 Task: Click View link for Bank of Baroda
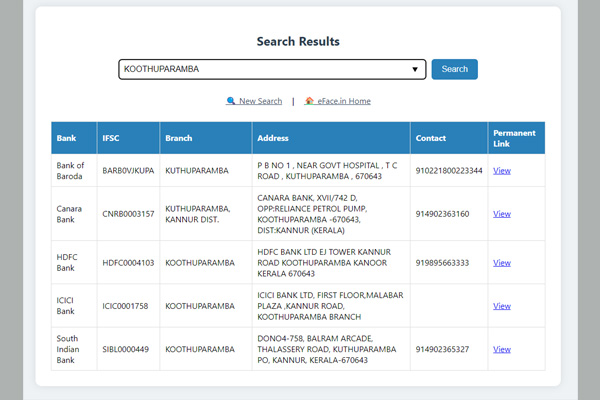pos(502,171)
